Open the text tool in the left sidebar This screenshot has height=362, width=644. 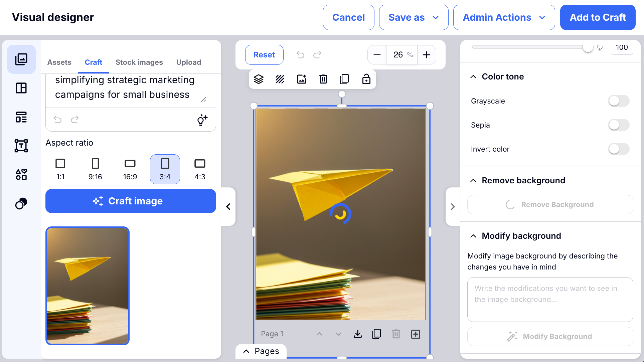21,146
